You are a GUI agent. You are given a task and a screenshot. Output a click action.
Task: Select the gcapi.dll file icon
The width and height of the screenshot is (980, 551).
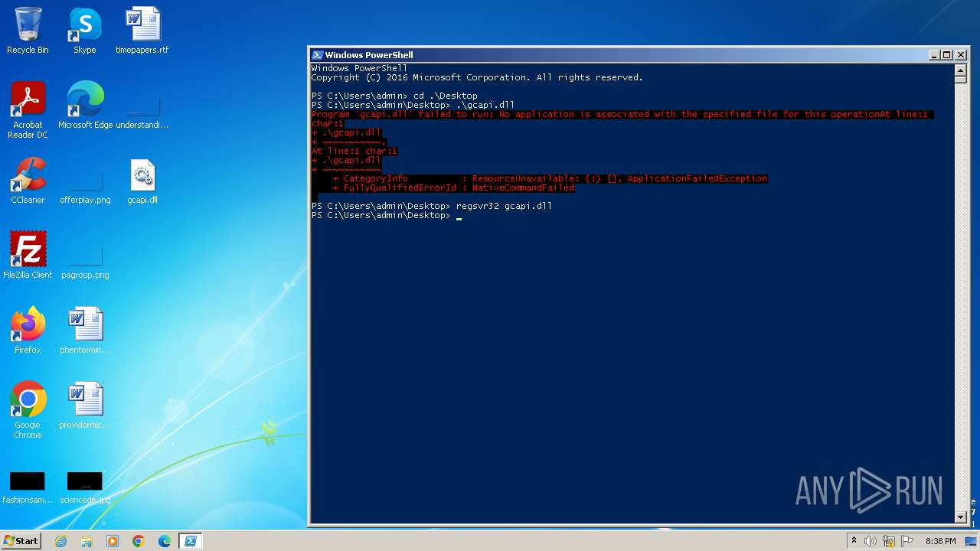click(x=142, y=181)
